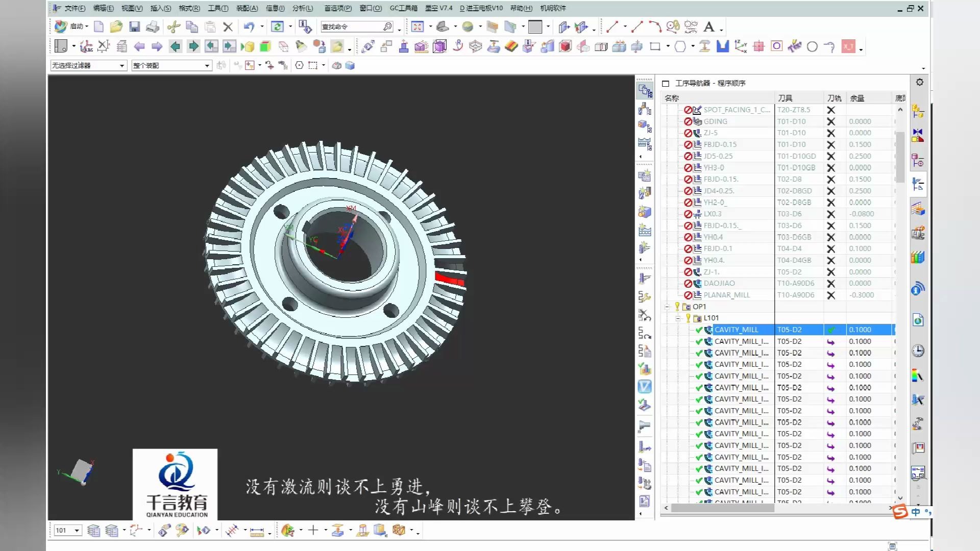Collapse the OP1 program group

(x=668, y=306)
